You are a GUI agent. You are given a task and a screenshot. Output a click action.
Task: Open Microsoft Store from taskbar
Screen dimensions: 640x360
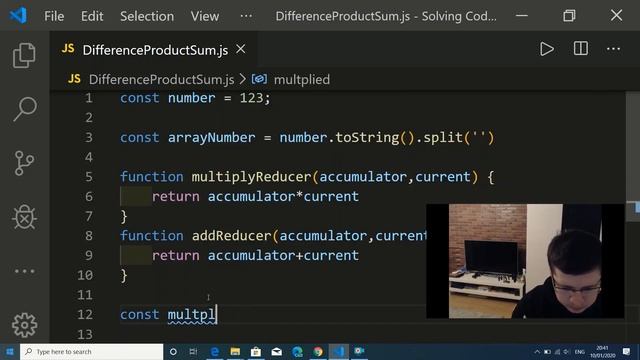(256, 351)
